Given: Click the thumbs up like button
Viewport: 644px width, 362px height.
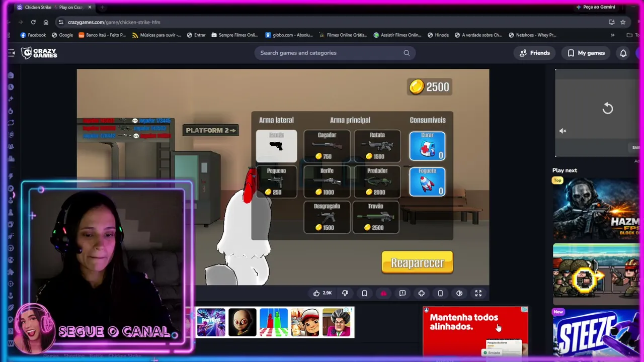Looking at the screenshot, I should (316, 293).
